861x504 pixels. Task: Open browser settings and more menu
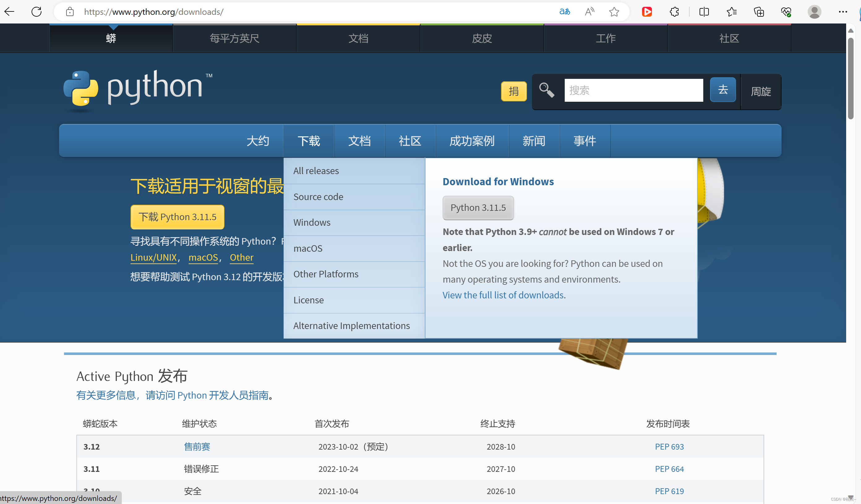[x=843, y=12]
